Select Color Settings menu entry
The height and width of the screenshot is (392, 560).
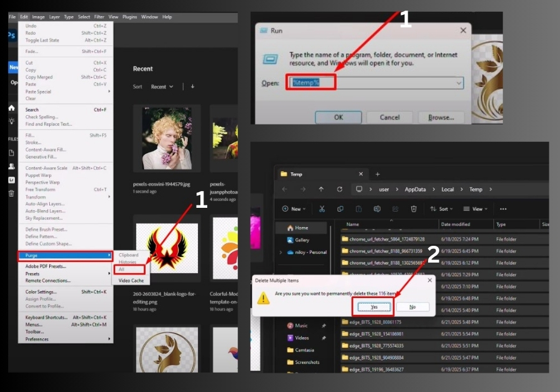66,292
